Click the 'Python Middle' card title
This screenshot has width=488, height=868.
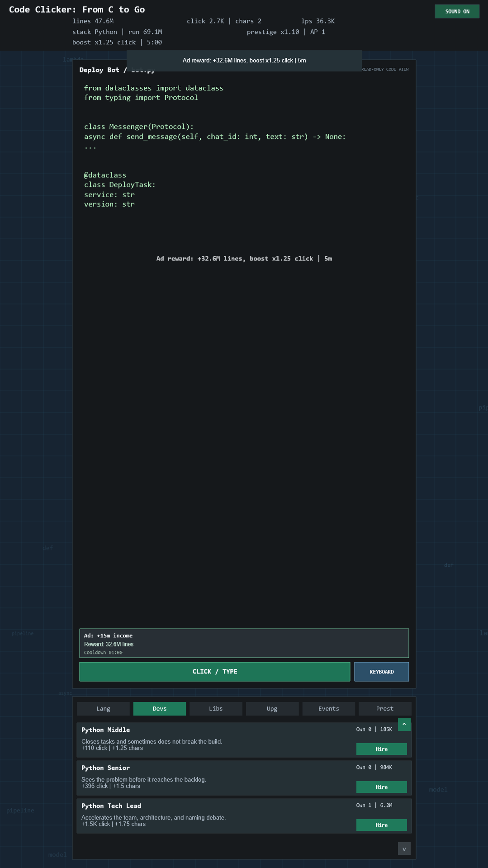click(105, 730)
